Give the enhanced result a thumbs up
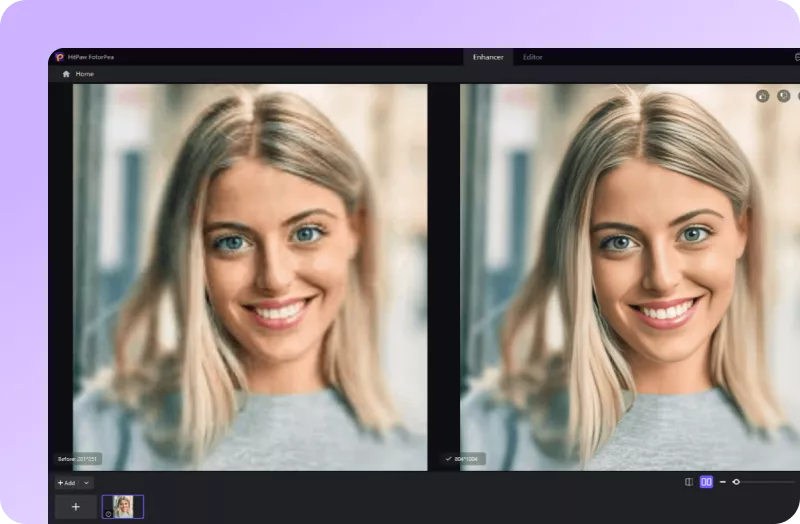 [x=762, y=96]
